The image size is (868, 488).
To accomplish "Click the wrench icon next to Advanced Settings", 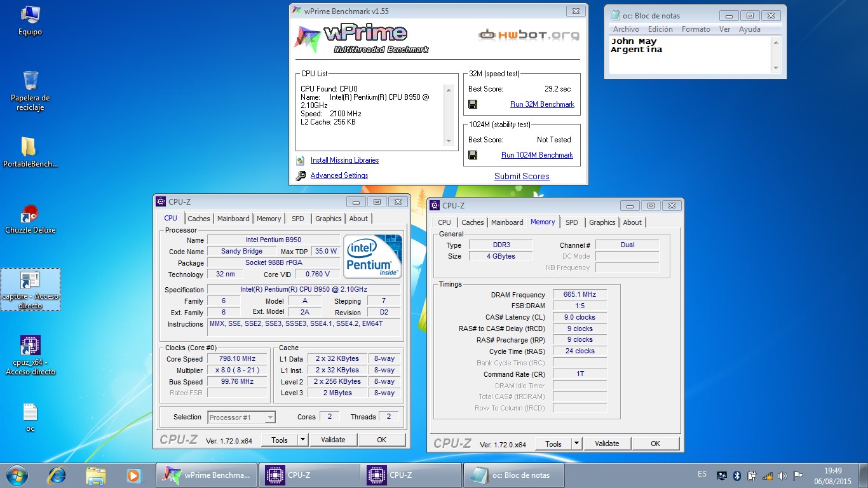I will click(x=301, y=176).
